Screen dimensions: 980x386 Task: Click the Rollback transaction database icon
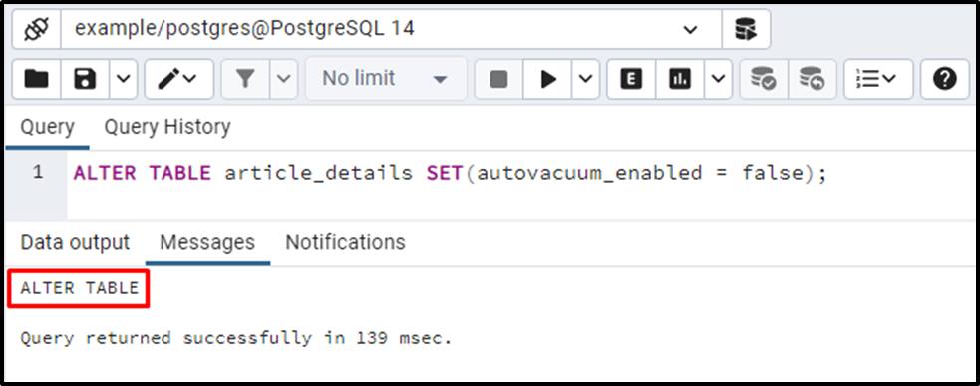(x=813, y=79)
